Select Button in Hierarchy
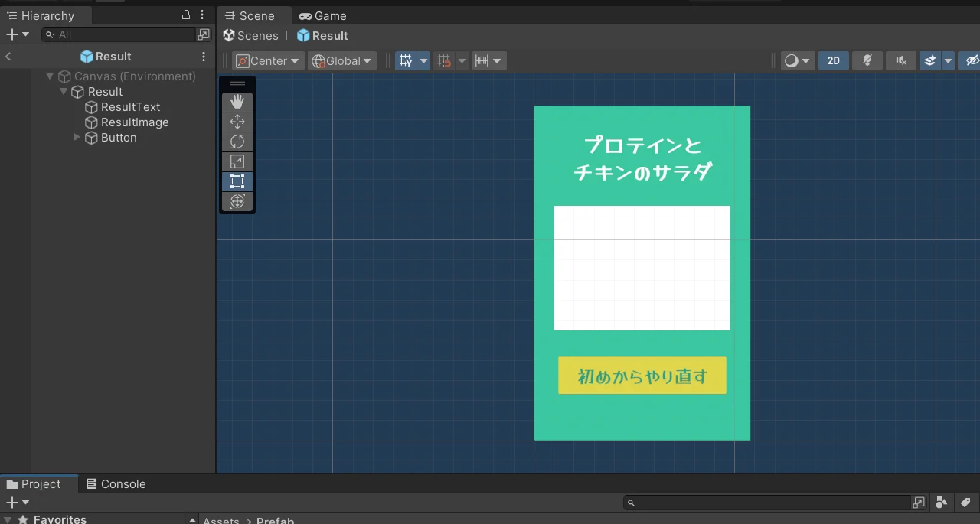The height and width of the screenshot is (524, 980). [x=111, y=138]
